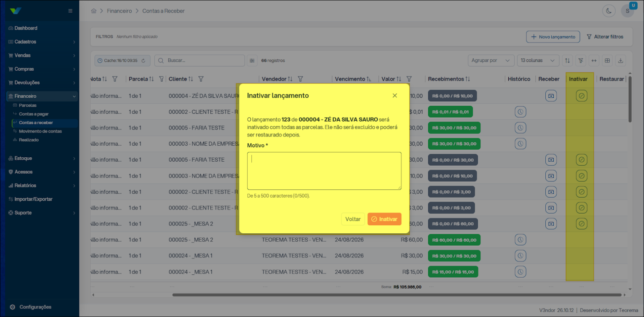
Task: Expand Cadastros sidebar menu
Action: 42,42
